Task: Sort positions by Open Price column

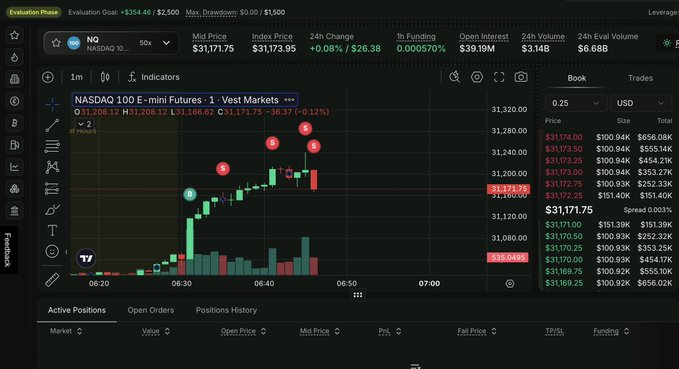Action: point(243,331)
